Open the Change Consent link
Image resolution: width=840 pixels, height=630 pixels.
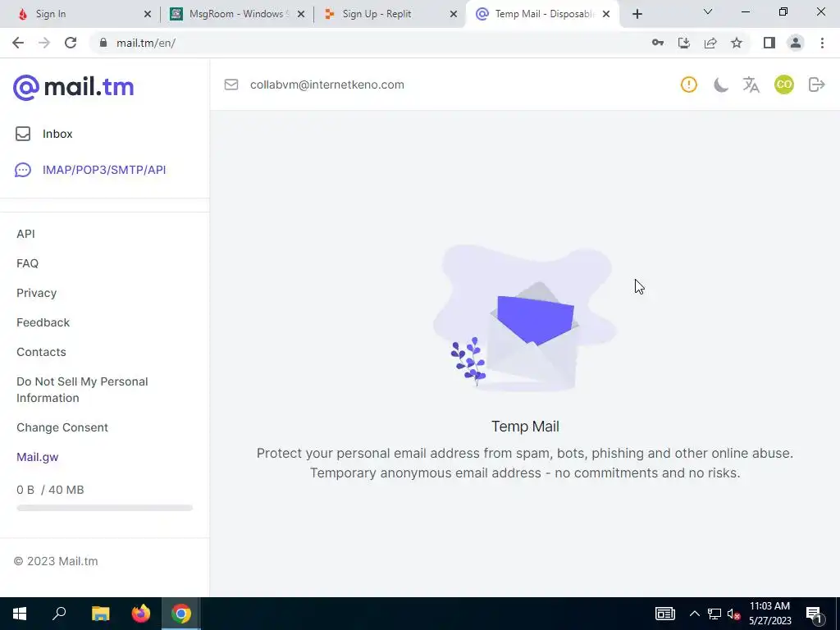pos(62,427)
